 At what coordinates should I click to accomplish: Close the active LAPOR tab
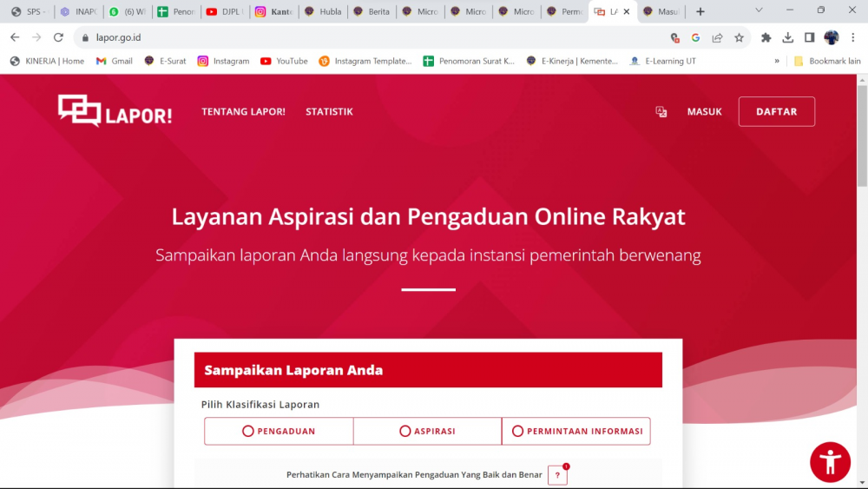click(627, 11)
